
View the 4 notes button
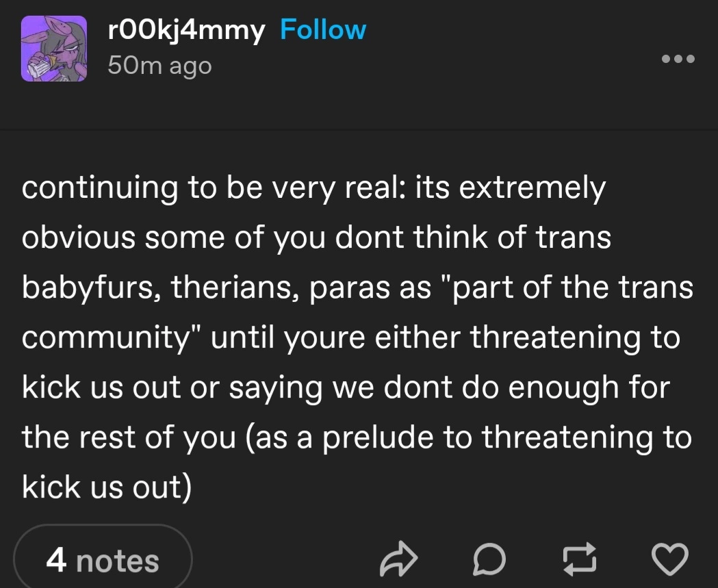coord(103,561)
